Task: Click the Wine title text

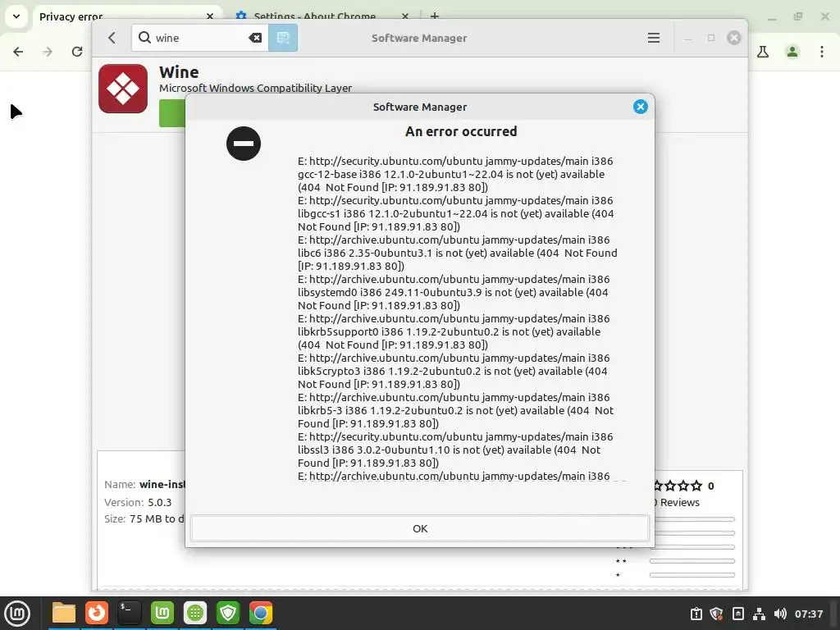Action: [179, 72]
